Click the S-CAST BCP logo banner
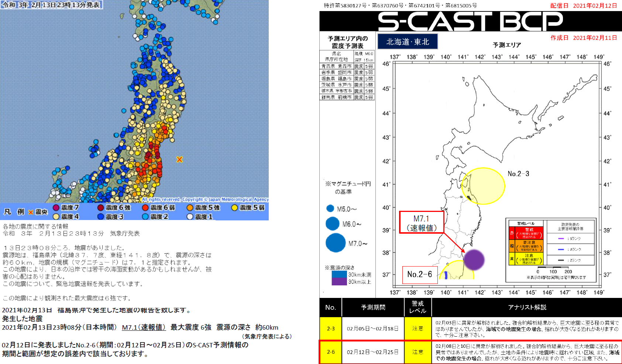The height and width of the screenshot is (364, 622). [471, 21]
